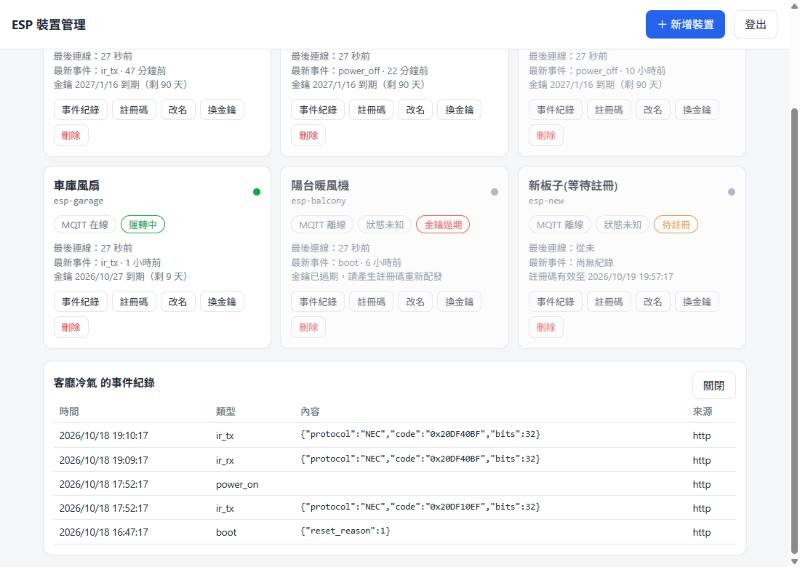Click the 車庫風扇 card title
This screenshot has height=567, width=800.
pos(77,185)
